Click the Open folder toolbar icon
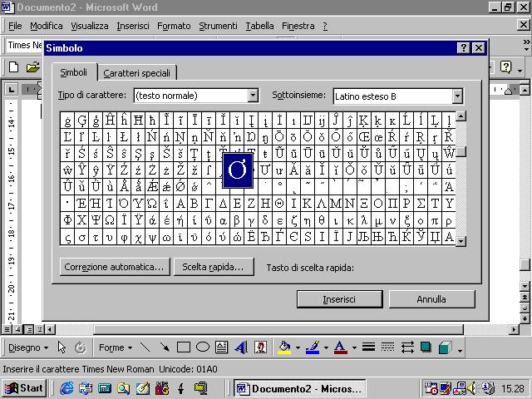Viewport: 532px width, 399px height. click(33, 66)
